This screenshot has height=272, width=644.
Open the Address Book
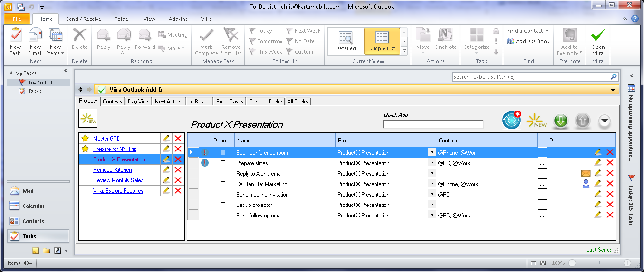(x=528, y=41)
